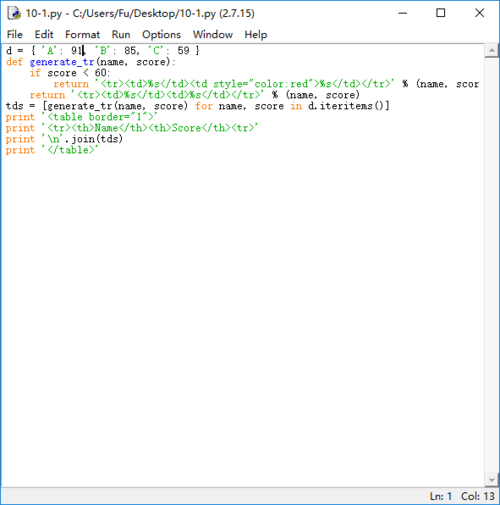Image resolution: width=500 pixels, height=505 pixels.
Task: Click the vertical scrollbar track
Action: coord(492,265)
